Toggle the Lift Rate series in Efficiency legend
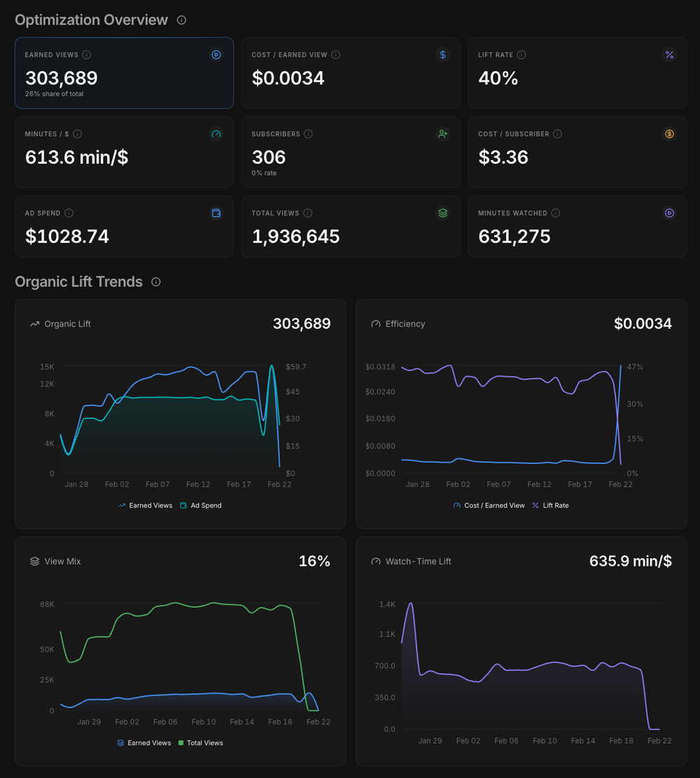The width and height of the screenshot is (700, 778). (550, 505)
